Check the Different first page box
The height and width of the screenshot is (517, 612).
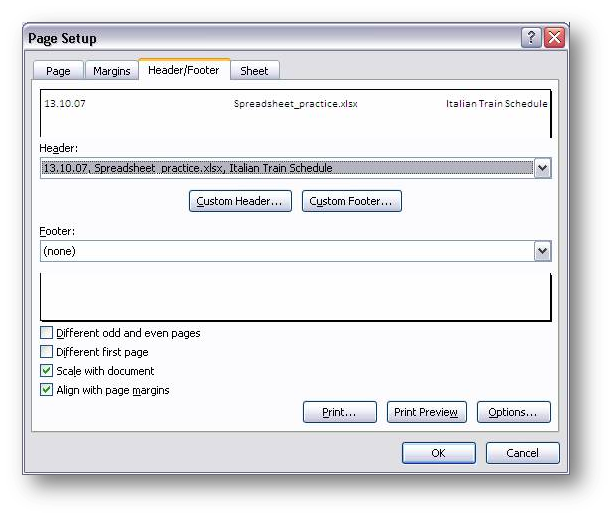[47, 352]
